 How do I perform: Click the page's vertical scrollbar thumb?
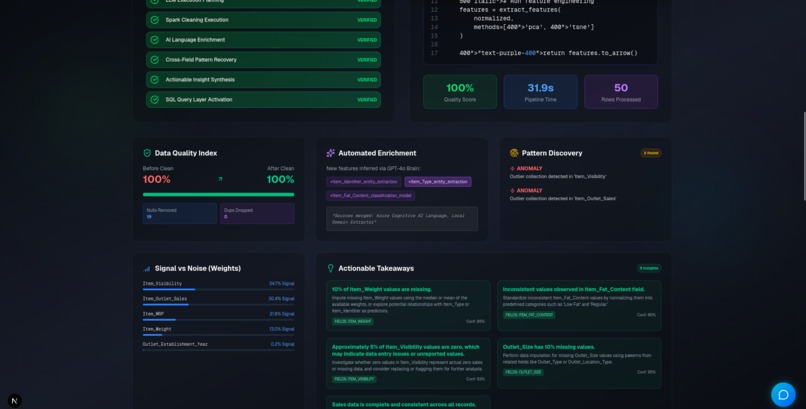click(x=803, y=156)
